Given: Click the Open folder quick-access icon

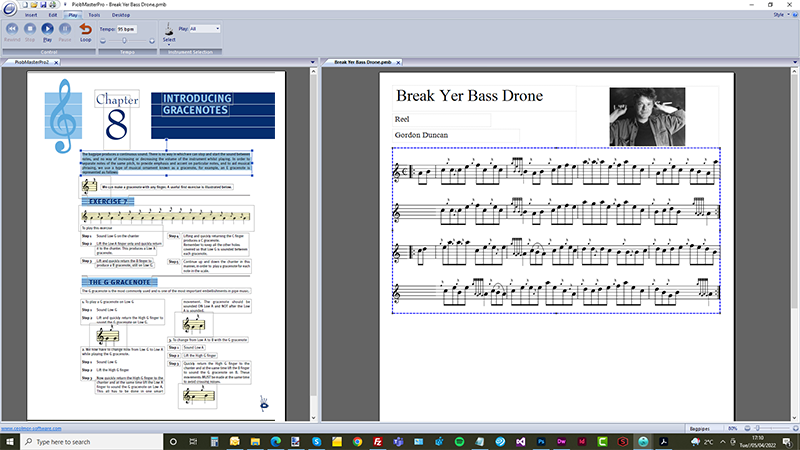Looking at the screenshot, I should point(34,5).
